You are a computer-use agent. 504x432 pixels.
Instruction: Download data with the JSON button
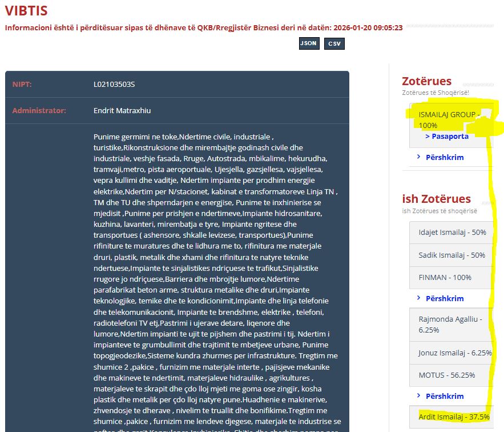click(309, 43)
